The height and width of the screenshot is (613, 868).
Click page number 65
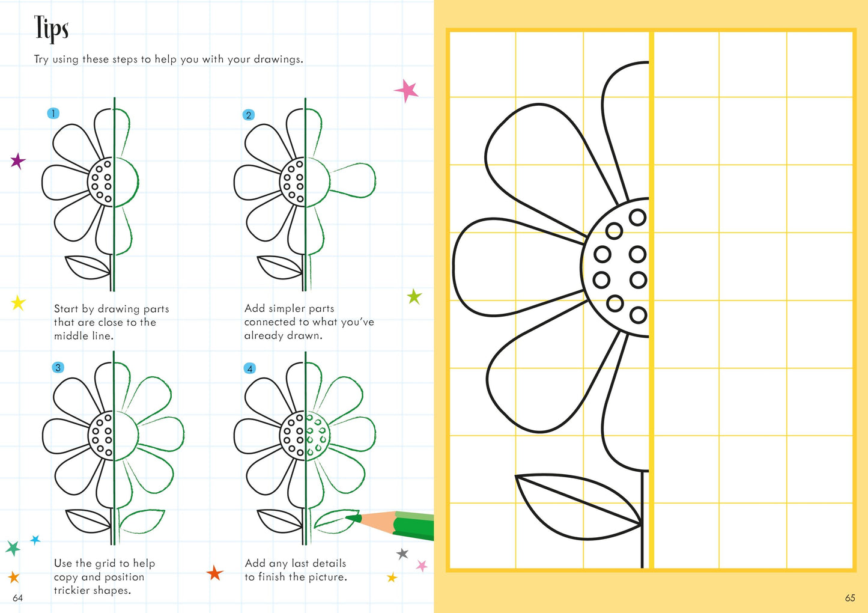(x=850, y=598)
